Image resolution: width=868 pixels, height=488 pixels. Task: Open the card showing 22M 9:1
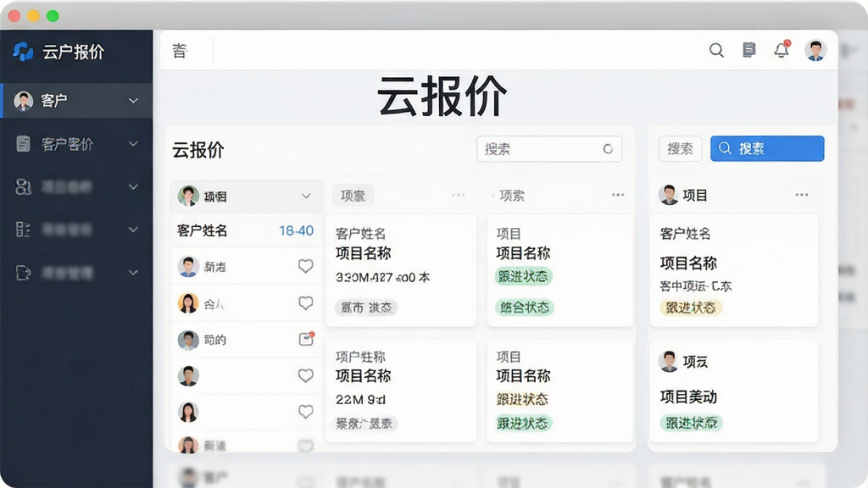point(401,391)
